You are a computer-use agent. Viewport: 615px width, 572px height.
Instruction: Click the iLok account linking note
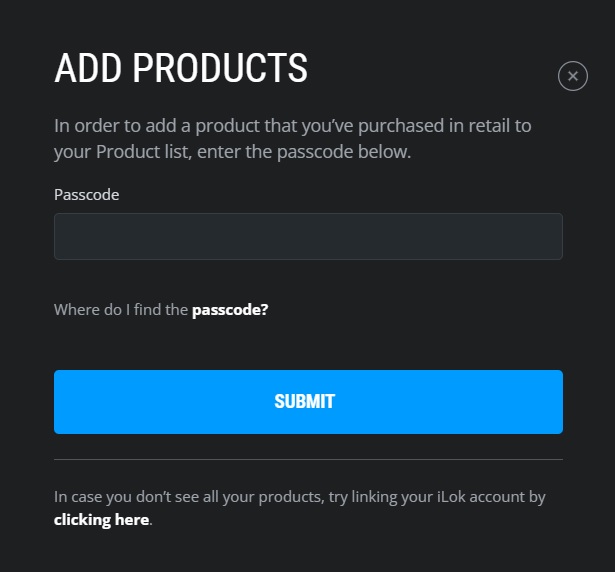(300, 497)
